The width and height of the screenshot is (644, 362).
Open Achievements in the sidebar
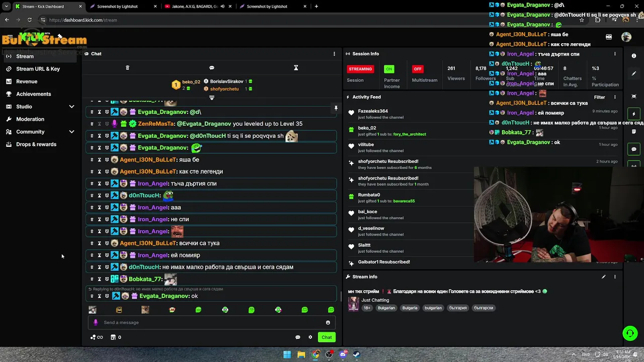point(33,94)
